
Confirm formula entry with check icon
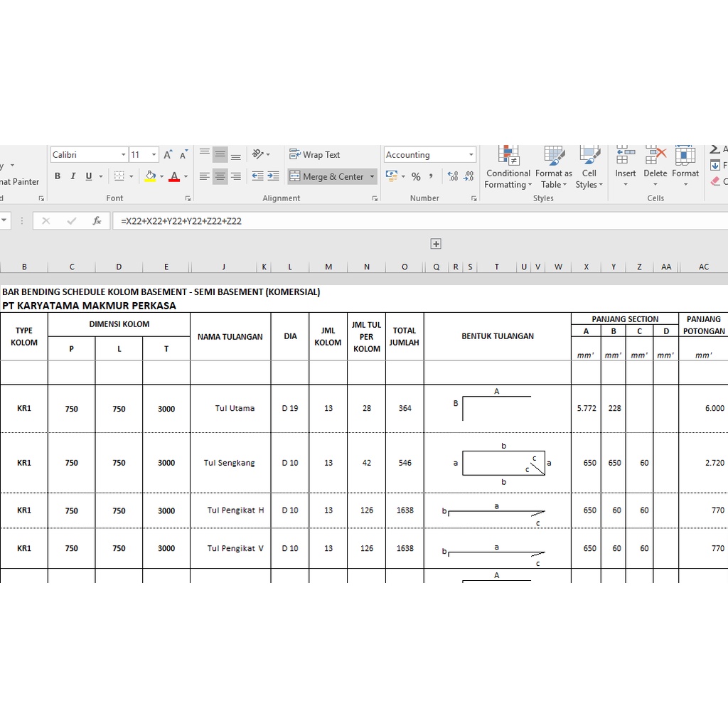coord(72,221)
